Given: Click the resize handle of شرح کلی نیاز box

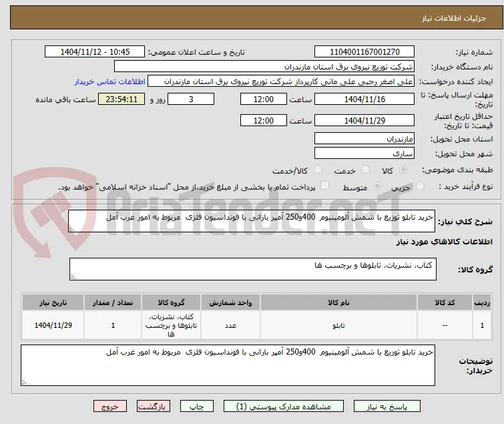Looking at the screenshot, I should click(x=71, y=228).
